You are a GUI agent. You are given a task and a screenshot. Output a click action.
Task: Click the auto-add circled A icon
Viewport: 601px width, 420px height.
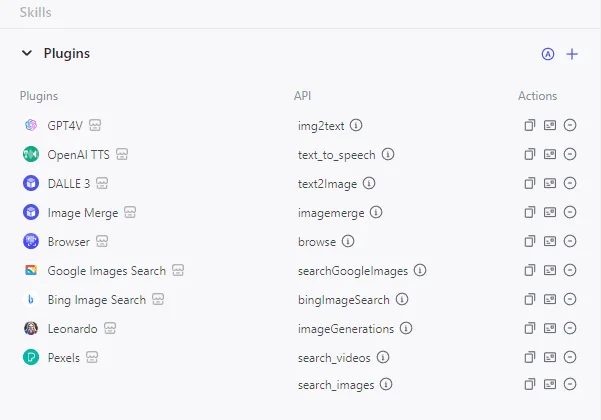click(x=548, y=54)
